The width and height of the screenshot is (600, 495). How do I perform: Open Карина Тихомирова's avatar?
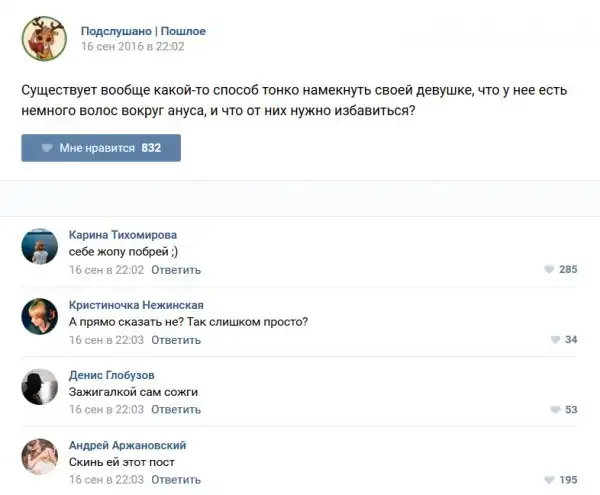[x=39, y=246]
